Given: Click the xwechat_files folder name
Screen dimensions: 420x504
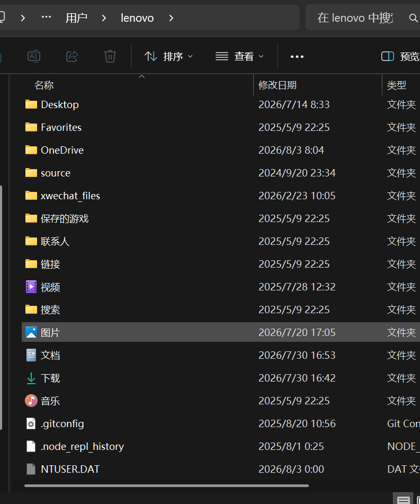Looking at the screenshot, I should [x=70, y=196].
